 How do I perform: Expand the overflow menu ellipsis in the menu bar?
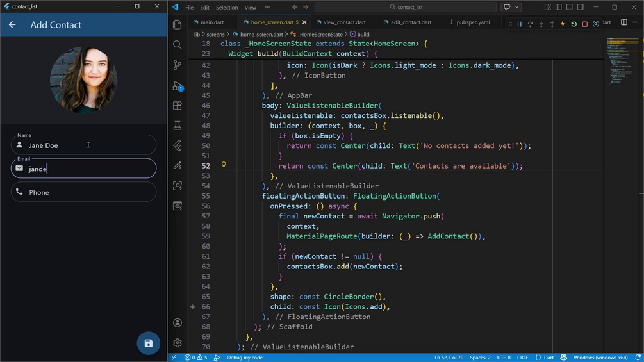click(x=267, y=8)
